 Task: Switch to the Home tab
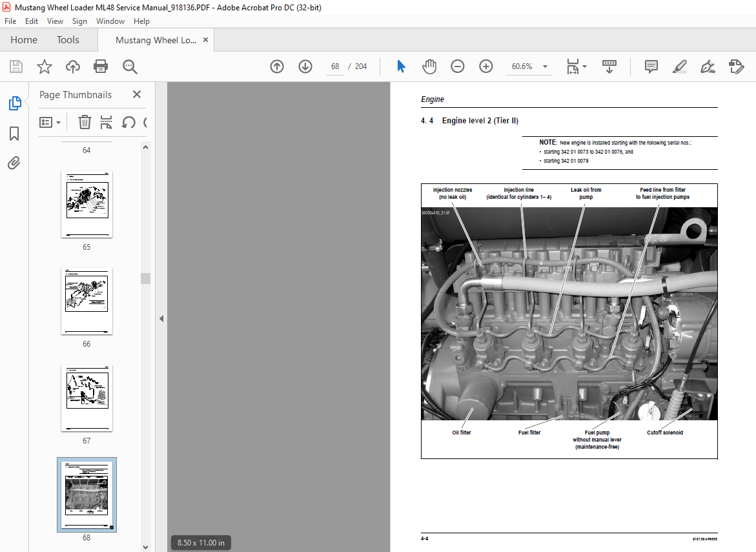(24, 40)
